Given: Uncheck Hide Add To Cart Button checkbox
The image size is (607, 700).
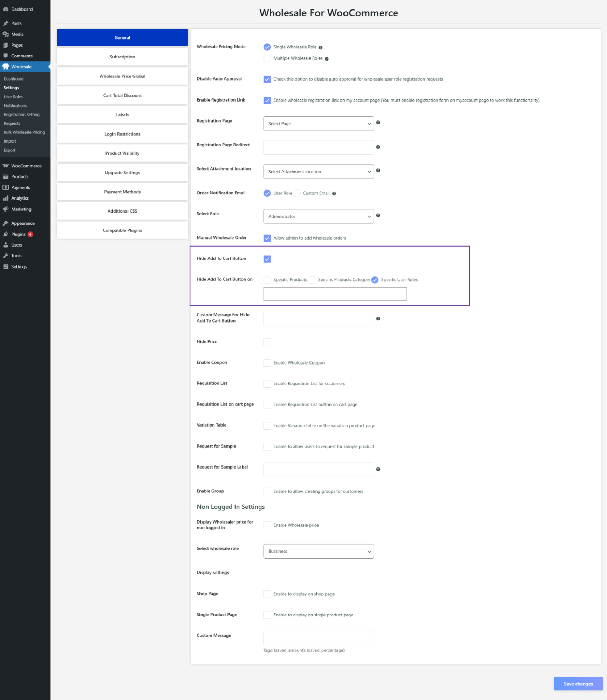Looking at the screenshot, I should click(x=267, y=259).
